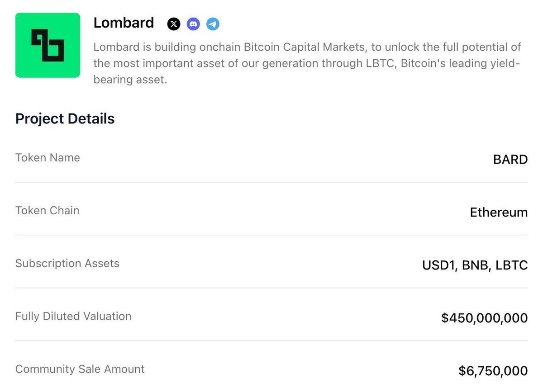Open Lombard's Discord server icon

193,24
